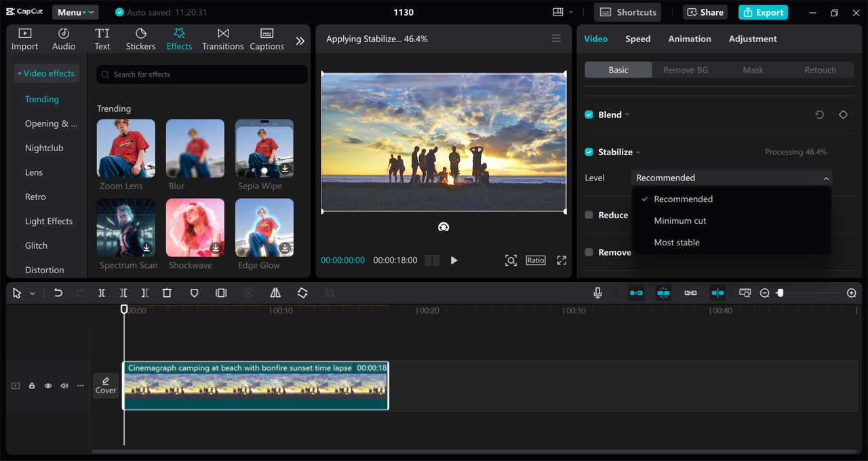Choose Most stable from the Level dropdown
Viewport: 868px width, 461px height.
pos(676,243)
